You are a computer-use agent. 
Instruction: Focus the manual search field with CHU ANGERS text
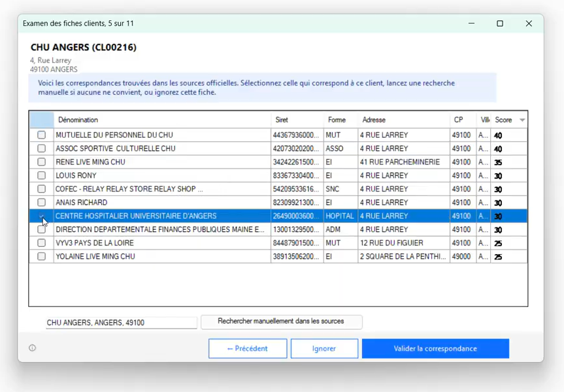point(122,322)
